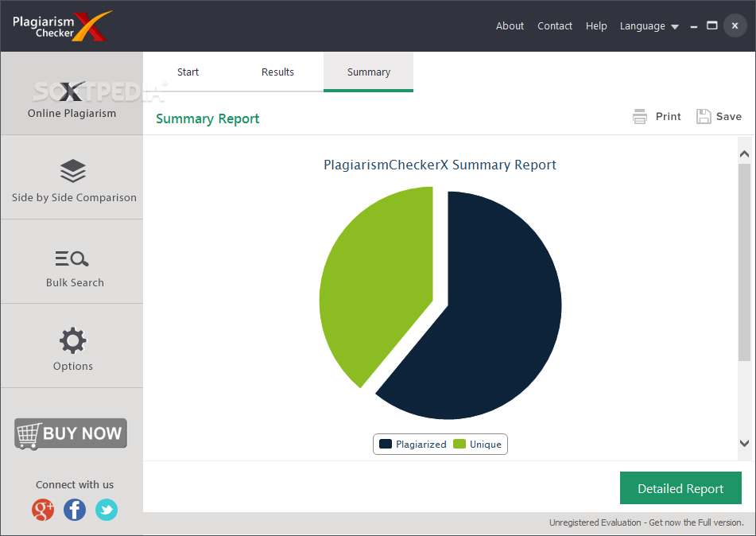This screenshot has height=536, width=756.
Task: Click the Unique legend label
Action: point(486,445)
